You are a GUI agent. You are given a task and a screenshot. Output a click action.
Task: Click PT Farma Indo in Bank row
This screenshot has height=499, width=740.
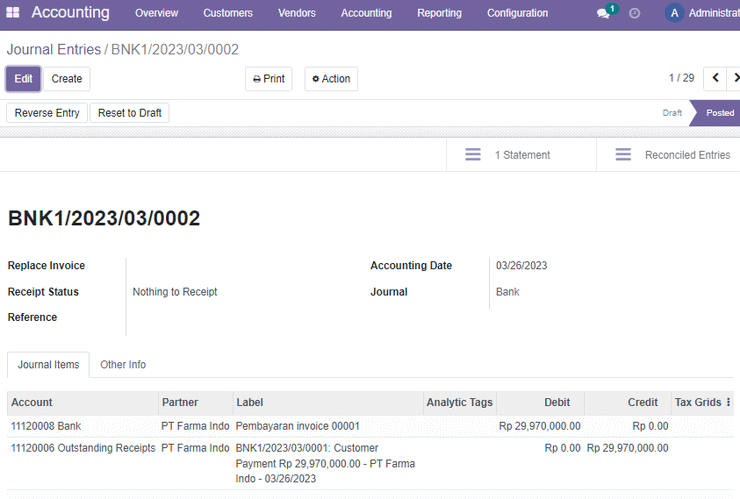[x=195, y=426]
